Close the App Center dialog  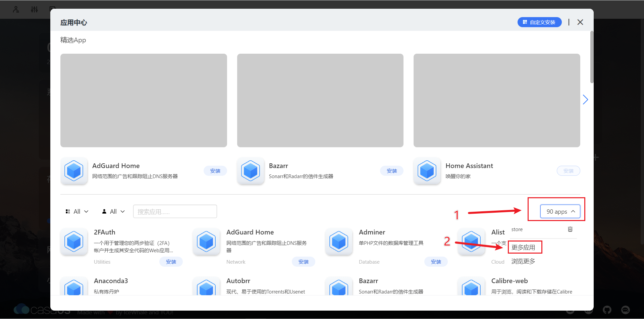[x=580, y=22]
